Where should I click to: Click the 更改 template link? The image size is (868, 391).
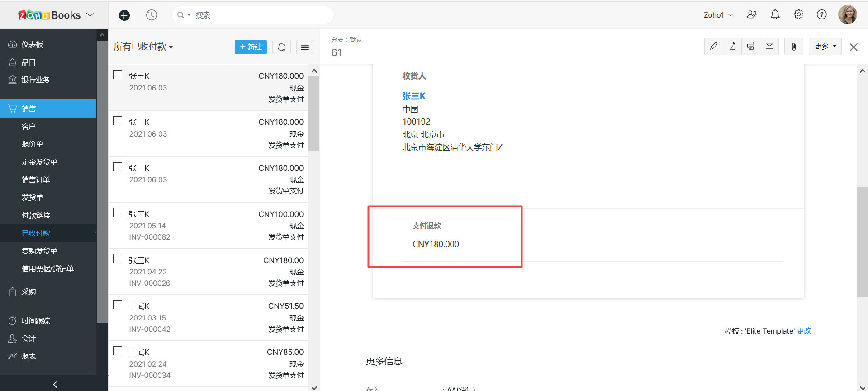click(804, 331)
